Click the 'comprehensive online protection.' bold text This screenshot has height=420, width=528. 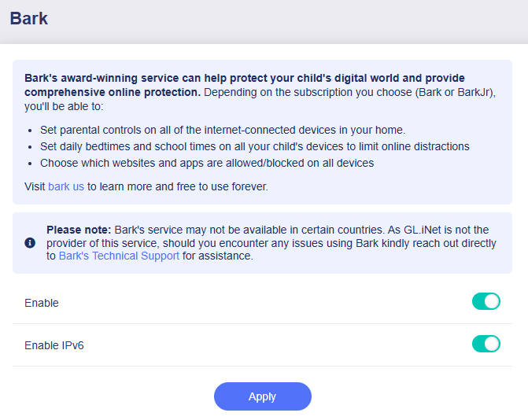click(113, 92)
